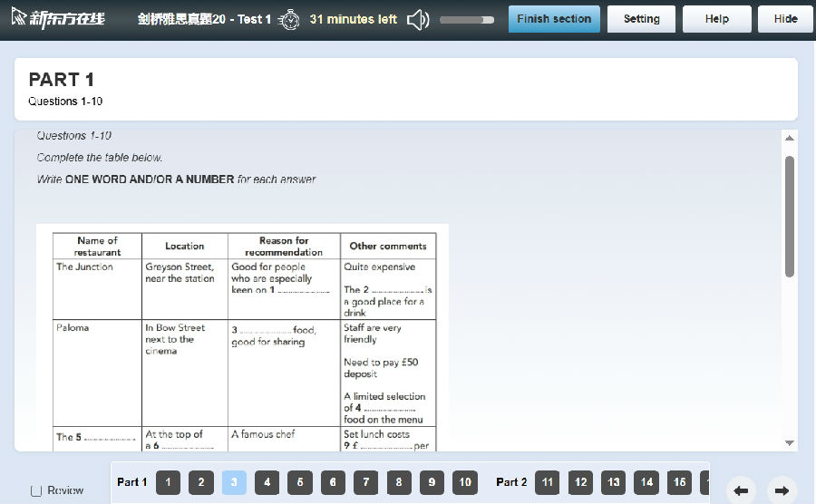Image resolution: width=816 pixels, height=504 pixels.
Task: Click the restaurant table image
Action: pyautogui.click(x=243, y=337)
